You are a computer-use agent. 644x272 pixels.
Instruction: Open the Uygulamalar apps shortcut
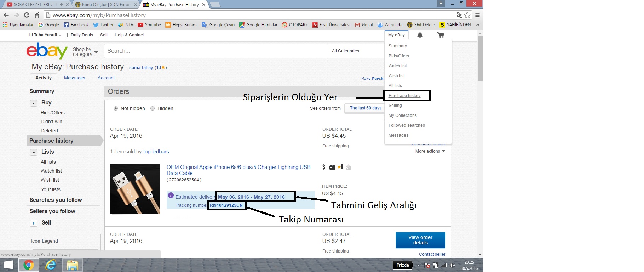(18, 25)
